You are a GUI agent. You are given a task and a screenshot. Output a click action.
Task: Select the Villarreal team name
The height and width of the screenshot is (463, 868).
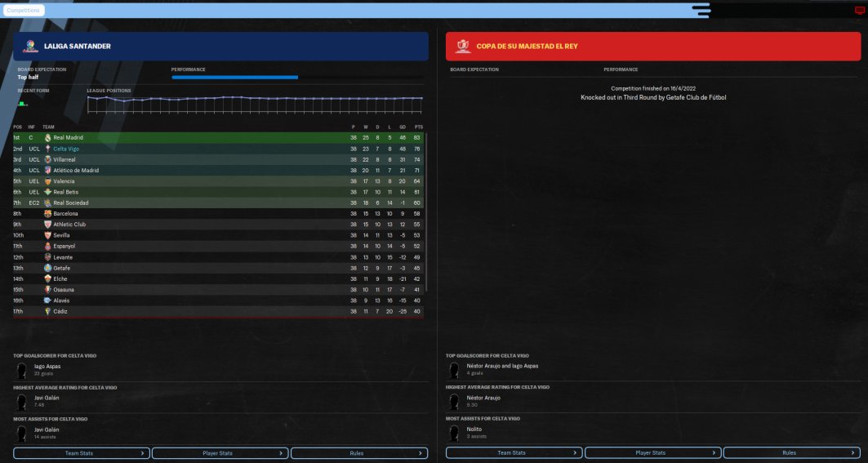point(65,159)
